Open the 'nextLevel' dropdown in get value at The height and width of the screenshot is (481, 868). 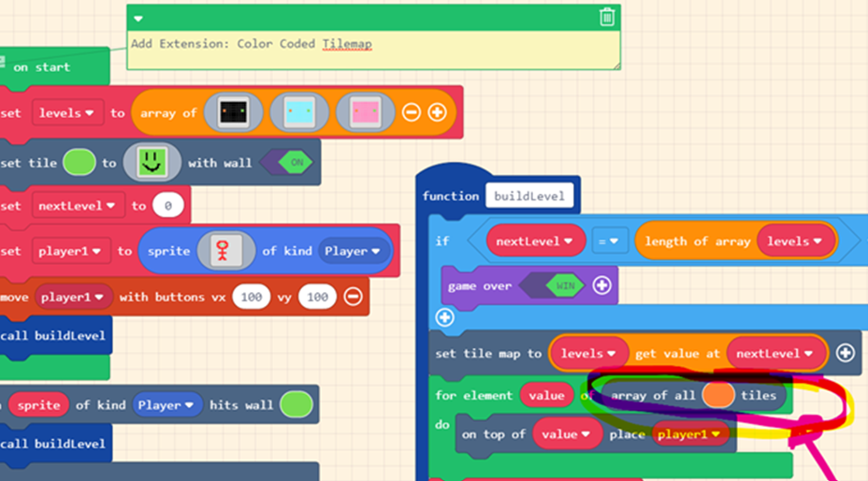point(775,354)
